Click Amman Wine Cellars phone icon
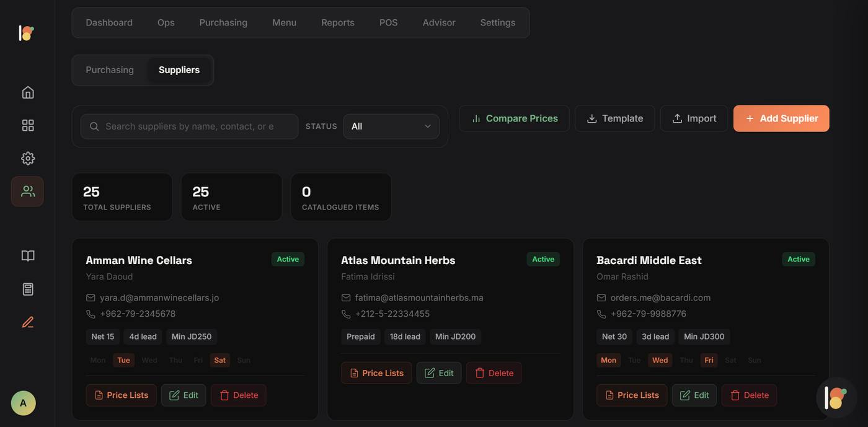 tap(91, 314)
